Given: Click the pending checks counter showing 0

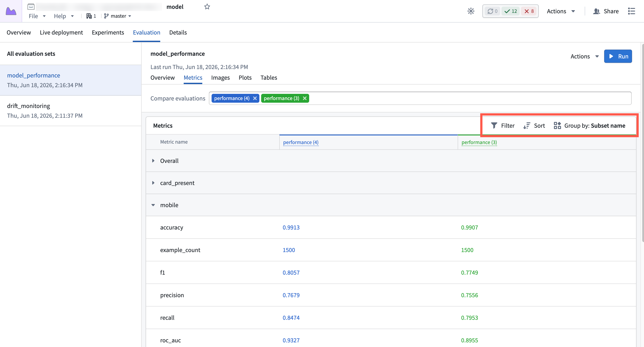Looking at the screenshot, I should 492,11.
